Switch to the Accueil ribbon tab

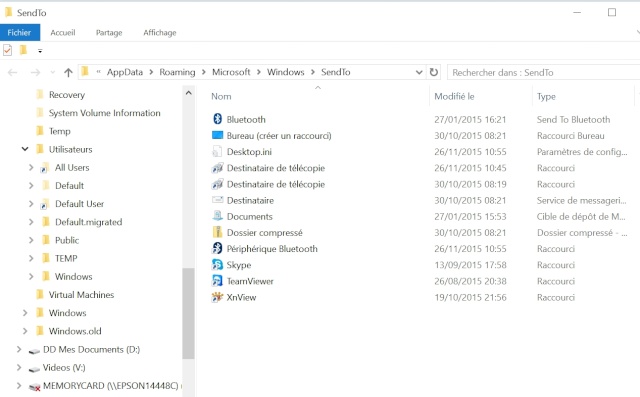[x=63, y=33]
